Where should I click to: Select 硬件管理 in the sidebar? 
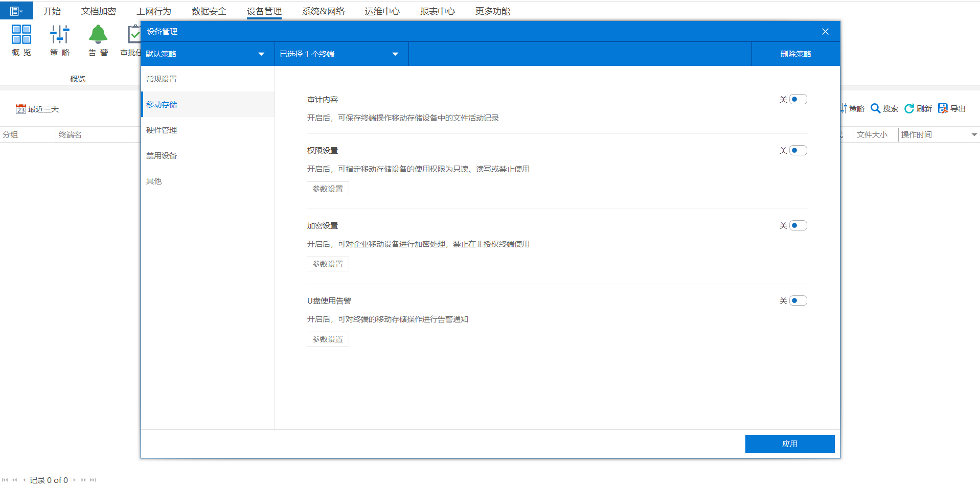pyautogui.click(x=162, y=130)
